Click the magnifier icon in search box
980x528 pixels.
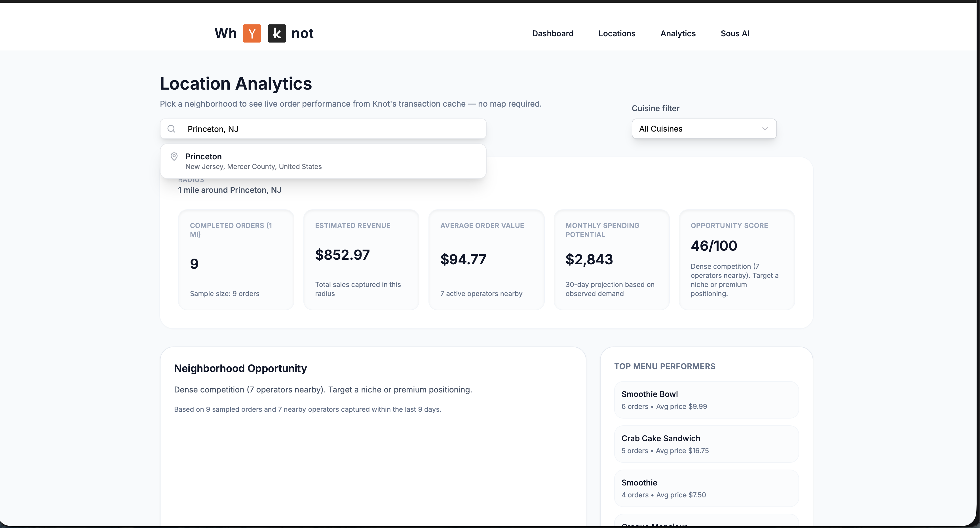pyautogui.click(x=172, y=129)
